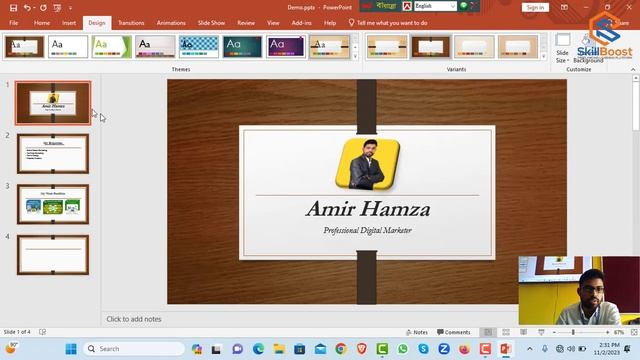
Task: Switch to Normal view icon
Action: (488, 332)
